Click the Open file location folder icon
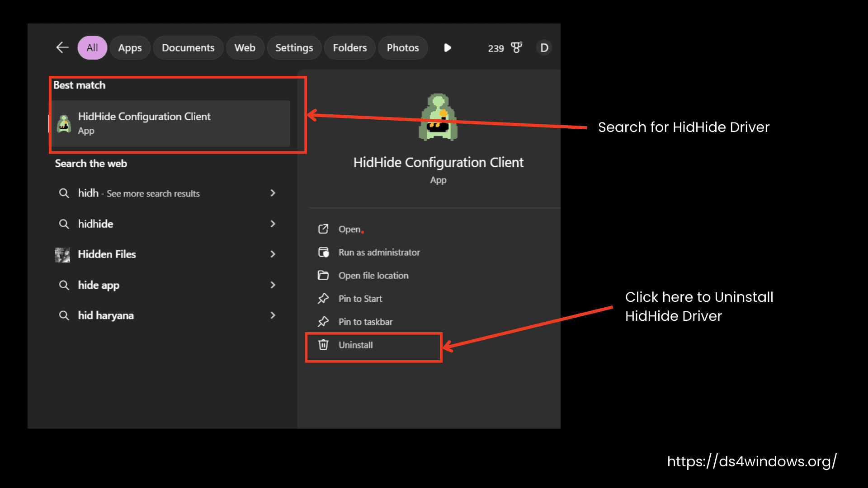868x488 pixels. [323, 275]
